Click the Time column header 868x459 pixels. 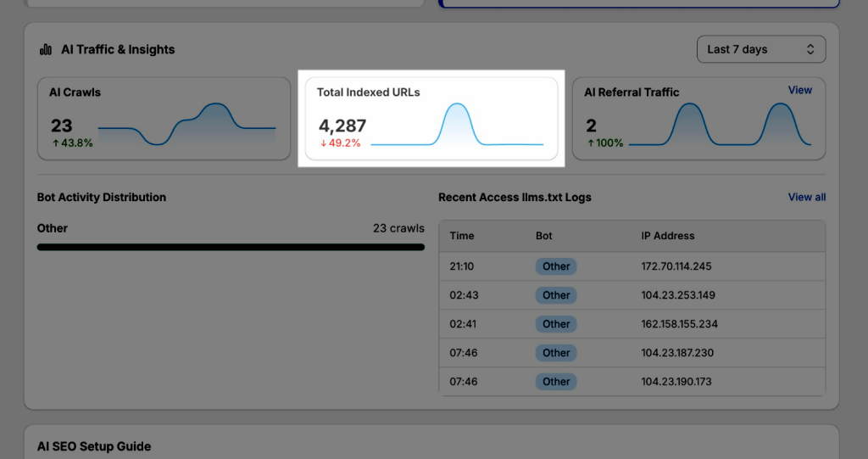click(462, 236)
